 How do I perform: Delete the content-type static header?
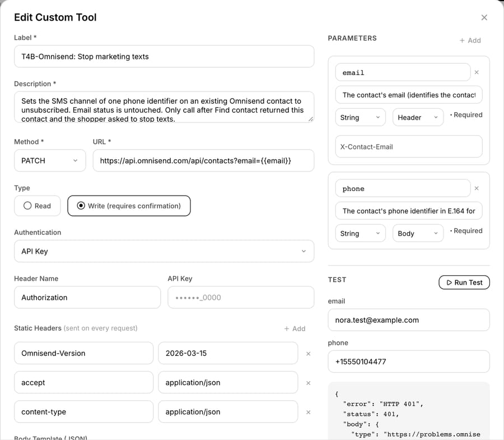(x=308, y=412)
